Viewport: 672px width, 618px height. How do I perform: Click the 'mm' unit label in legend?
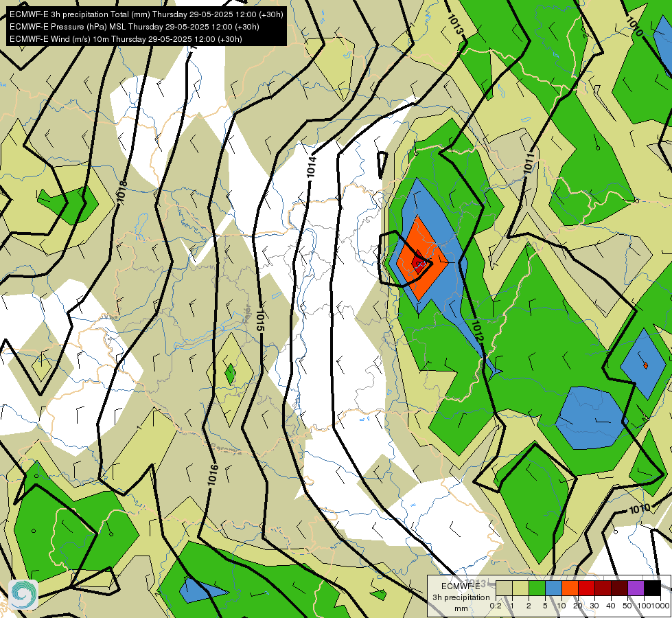(x=461, y=608)
